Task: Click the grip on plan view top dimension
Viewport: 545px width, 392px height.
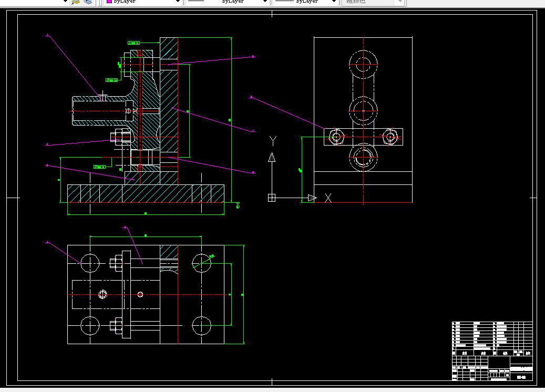Action: tap(145, 235)
